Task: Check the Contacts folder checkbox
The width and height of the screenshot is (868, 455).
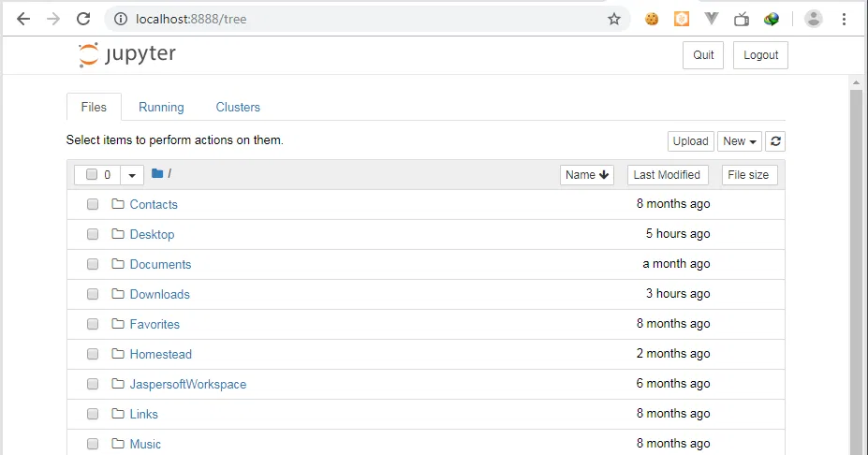Action: point(93,204)
